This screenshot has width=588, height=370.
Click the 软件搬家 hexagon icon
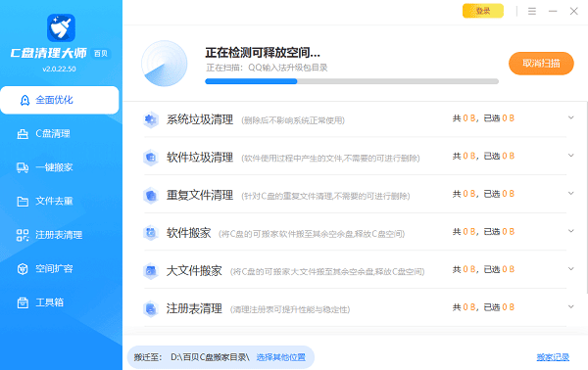pyautogui.click(x=151, y=233)
